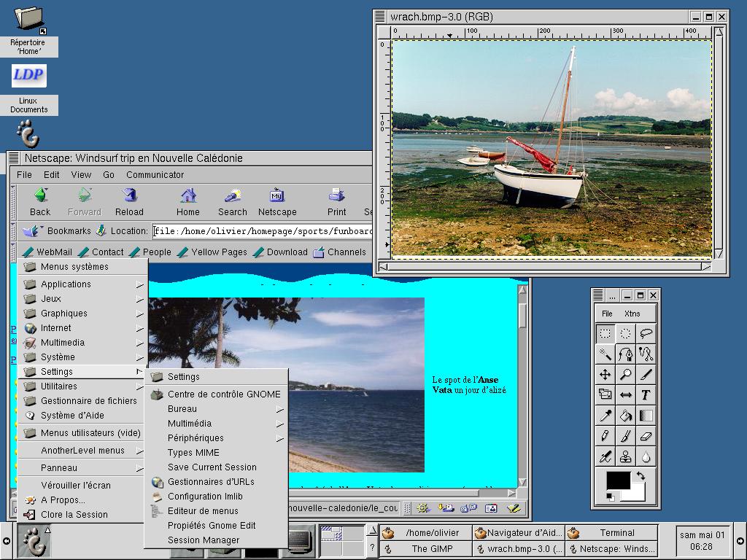
Task: Select the Fuzzy Select magic wand tool
Action: [605, 354]
